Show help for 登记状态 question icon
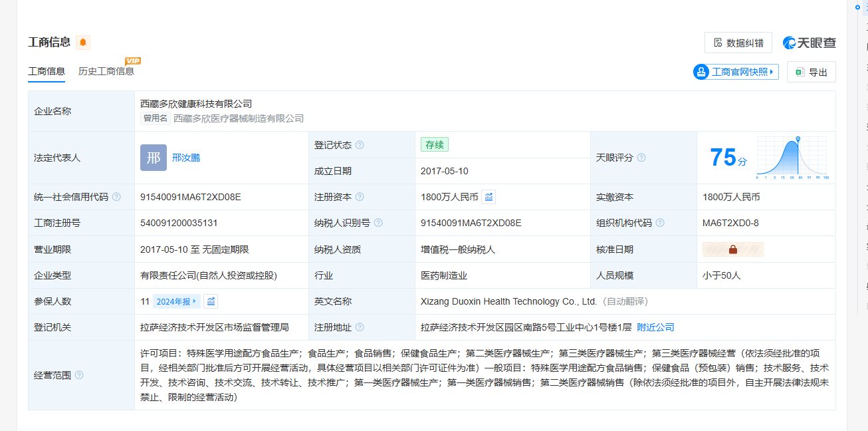This screenshot has height=431, width=868. pyautogui.click(x=360, y=145)
